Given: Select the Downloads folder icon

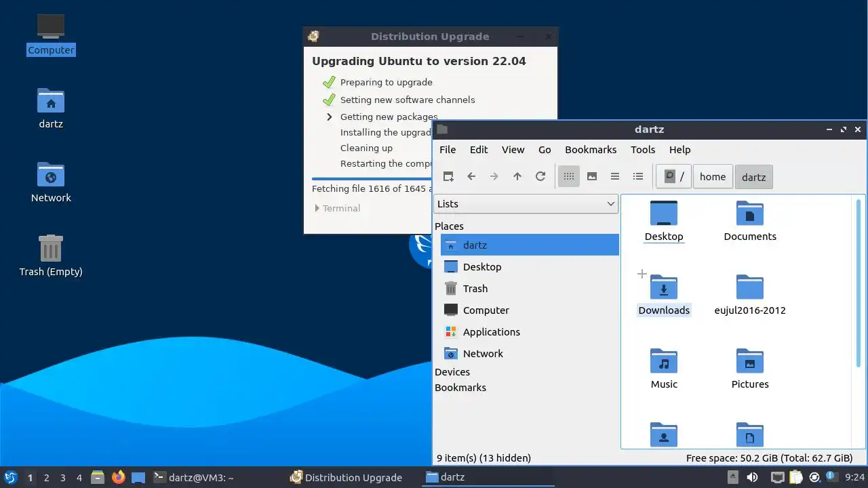Looking at the screenshot, I should coord(664,287).
